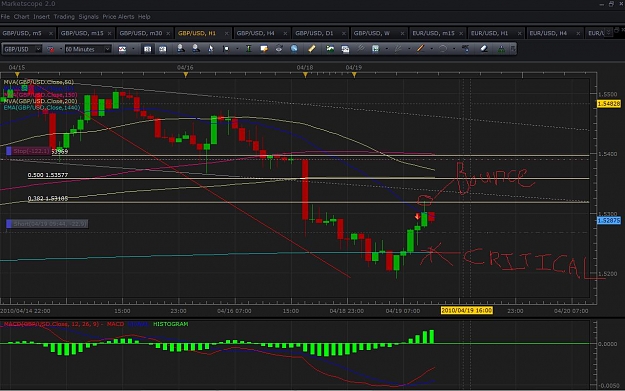Click the second chart view mode icon

coord(163,49)
